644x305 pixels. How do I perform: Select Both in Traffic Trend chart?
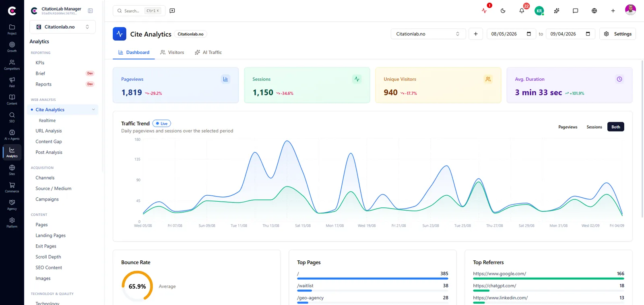coord(616,127)
